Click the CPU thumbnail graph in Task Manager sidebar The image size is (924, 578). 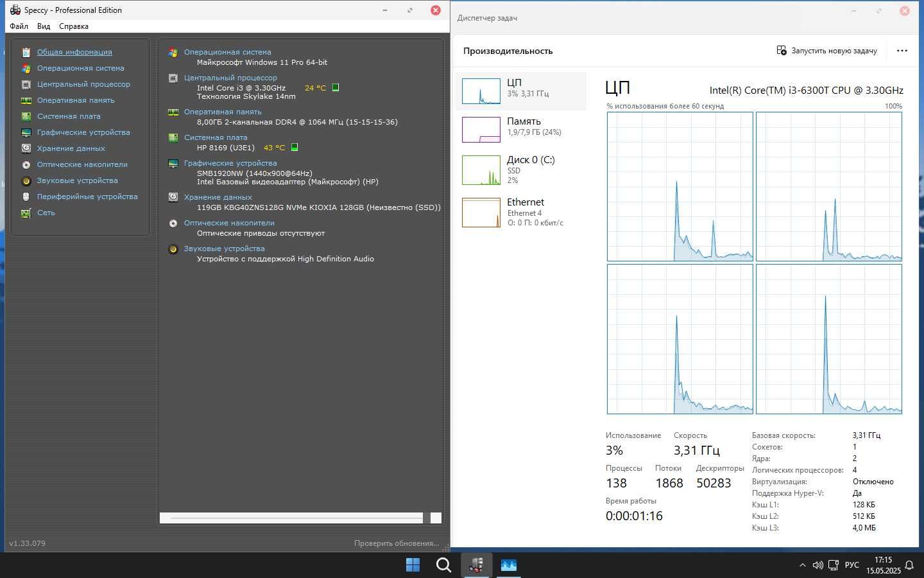coord(481,91)
